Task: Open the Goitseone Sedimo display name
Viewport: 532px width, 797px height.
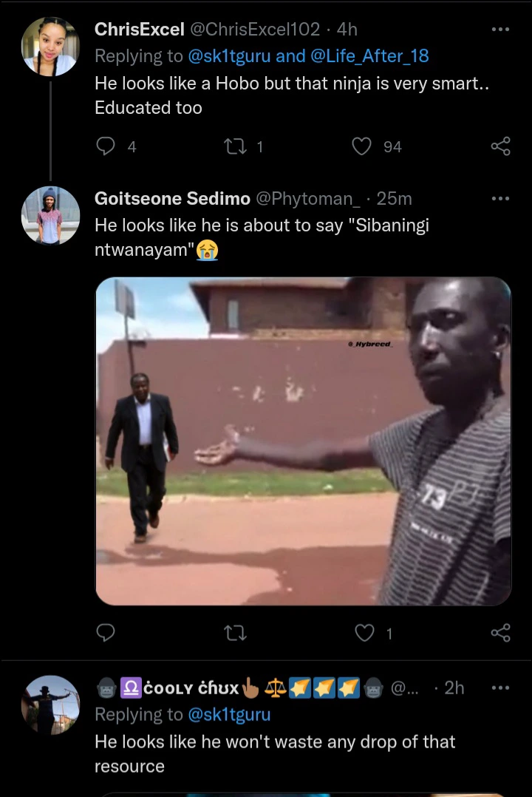Action: [x=171, y=199]
